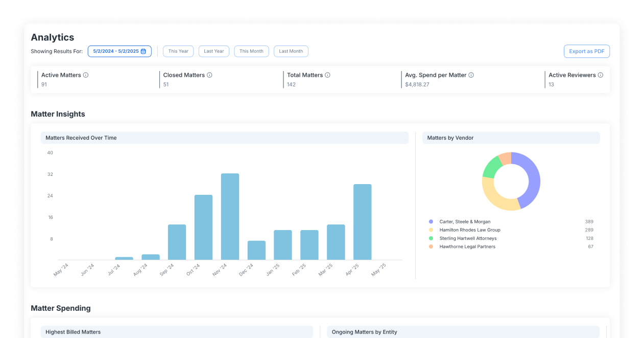Click the "Hawthorne Legal Partners" legend label

point(467,246)
